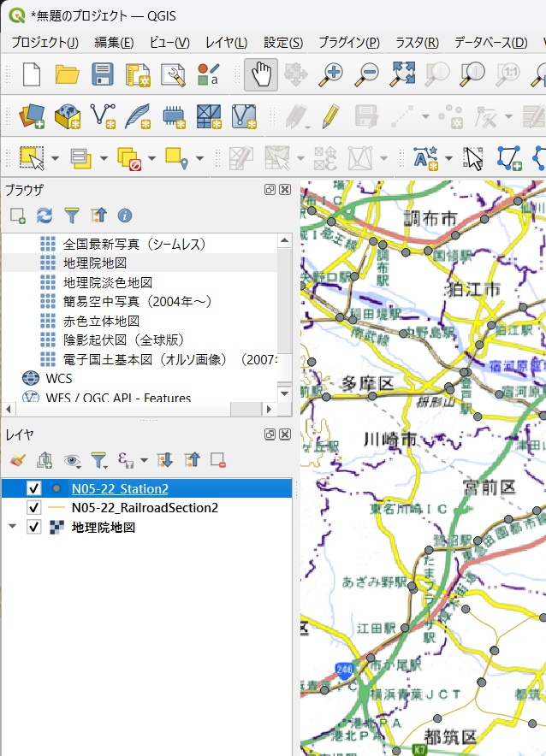Open layout manager icon
Image resolution: width=546 pixels, height=756 pixels.
[173, 74]
